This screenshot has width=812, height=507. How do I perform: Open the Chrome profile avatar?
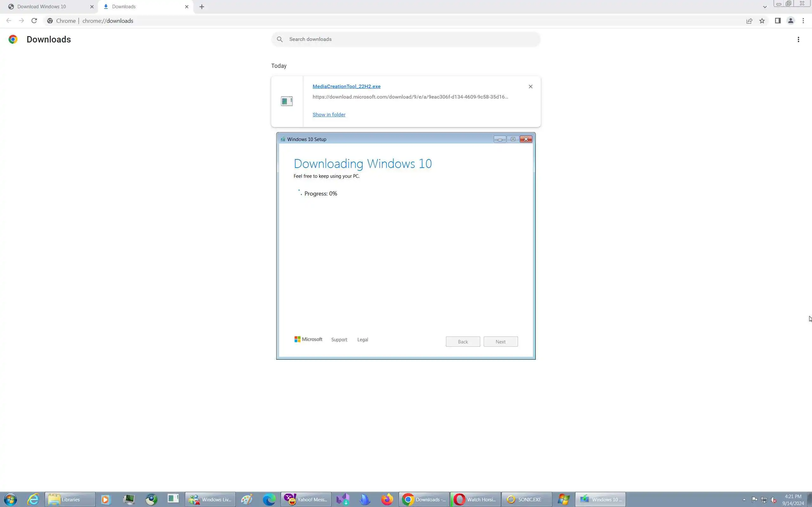[790, 21]
